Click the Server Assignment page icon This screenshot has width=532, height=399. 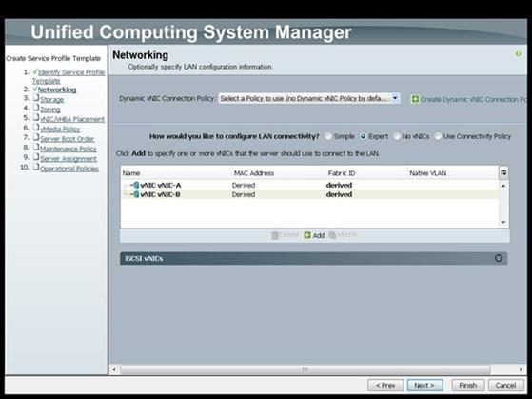(36, 157)
